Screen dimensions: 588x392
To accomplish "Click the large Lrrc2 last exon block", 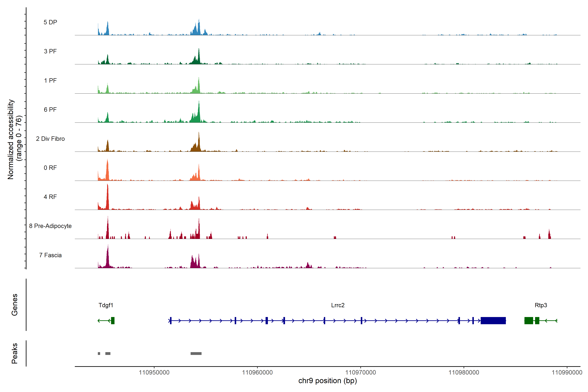I will pyautogui.click(x=493, y=320).
